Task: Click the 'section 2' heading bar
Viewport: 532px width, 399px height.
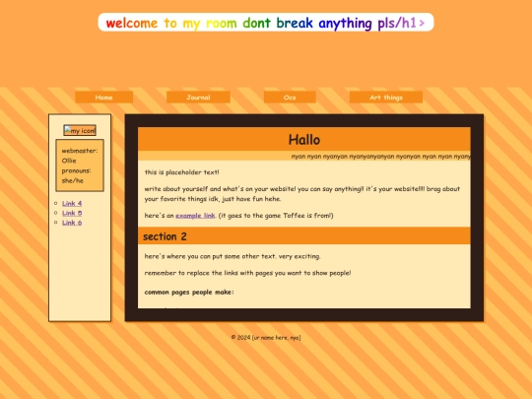Action: click(x=304, y=236)
